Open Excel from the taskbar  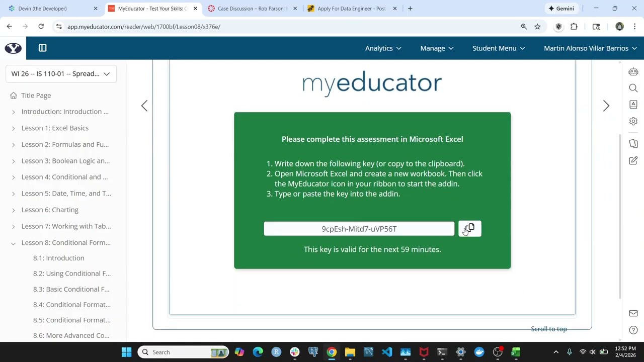(x=516, y=352)
